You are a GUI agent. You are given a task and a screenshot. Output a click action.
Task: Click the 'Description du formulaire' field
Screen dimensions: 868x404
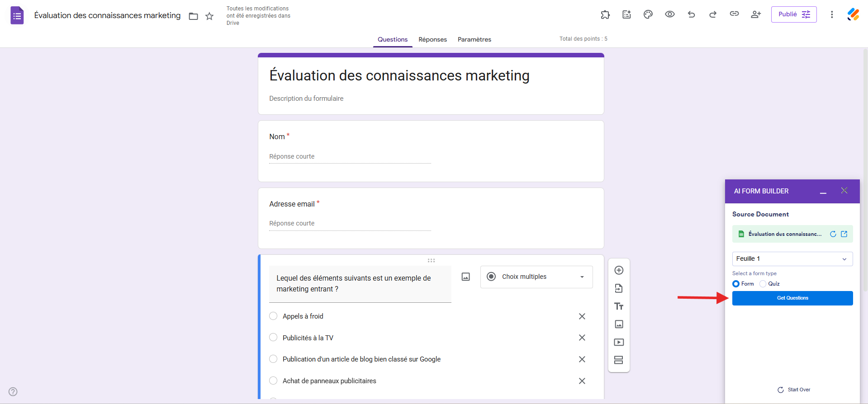tap(306, 99)
